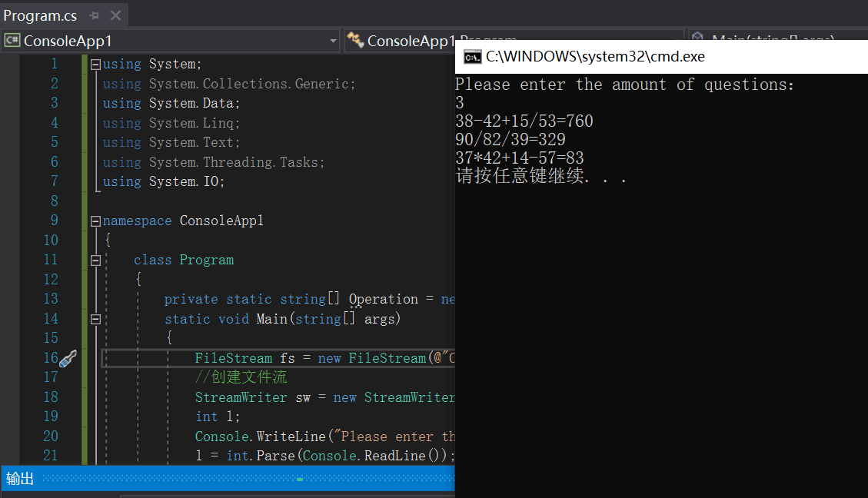The height and width of the screenshot is (498, 868).
Task: Click the 'Operation' identifier on line 13
Action: coord(383,300)
